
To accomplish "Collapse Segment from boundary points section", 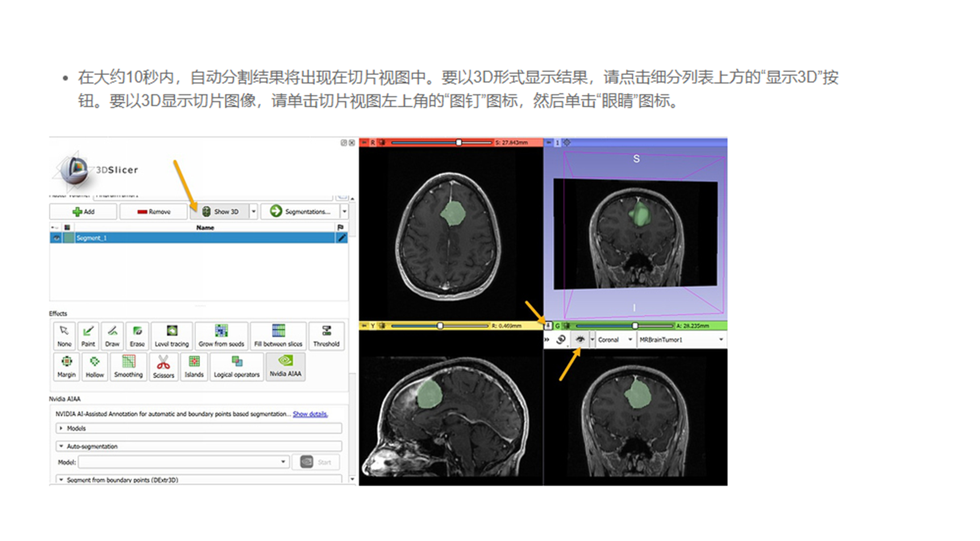I will (199, 480).
